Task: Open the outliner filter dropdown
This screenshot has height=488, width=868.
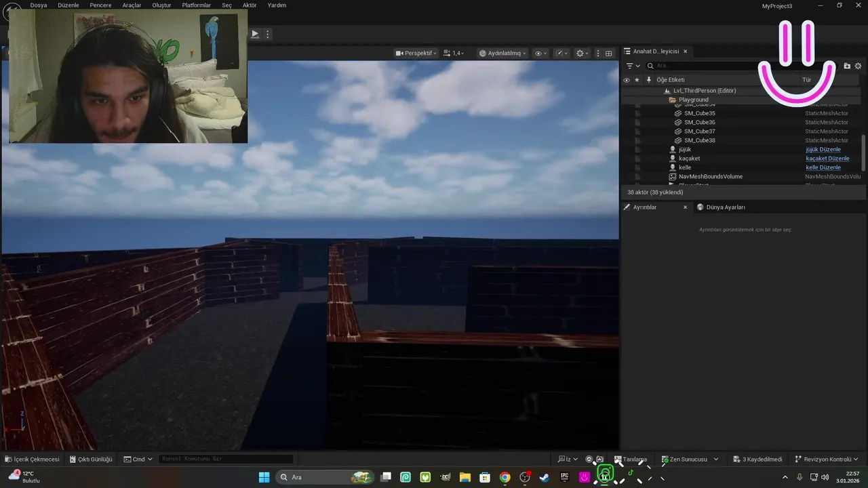Action: [633, 66]
